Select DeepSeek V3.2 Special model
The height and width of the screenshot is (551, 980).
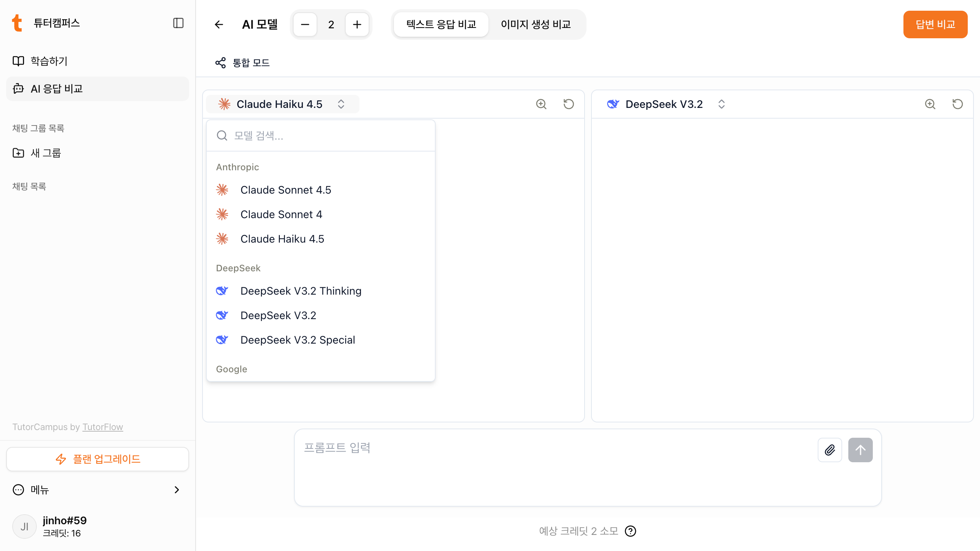pos(321,340)
